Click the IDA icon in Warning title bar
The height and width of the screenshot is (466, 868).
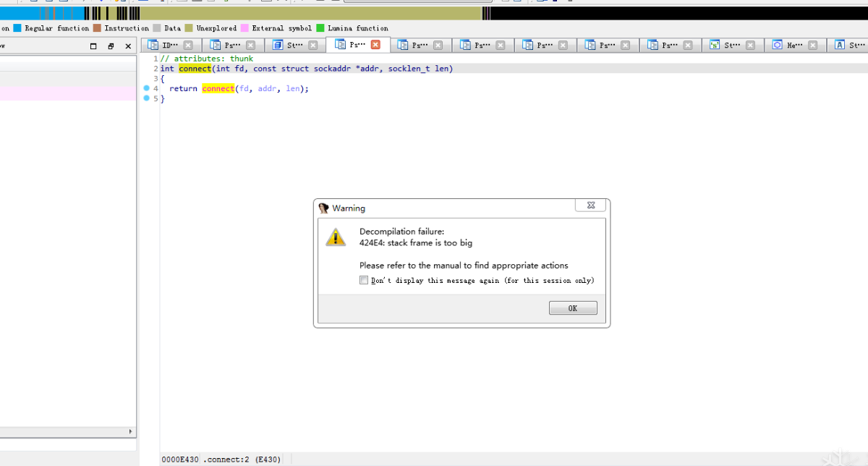[x=323, y=208]
